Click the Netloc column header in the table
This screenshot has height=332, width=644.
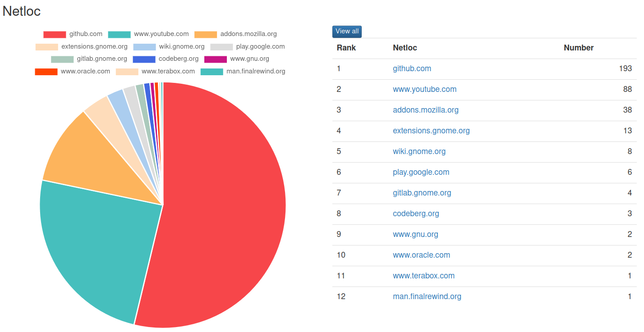[405, 48]
